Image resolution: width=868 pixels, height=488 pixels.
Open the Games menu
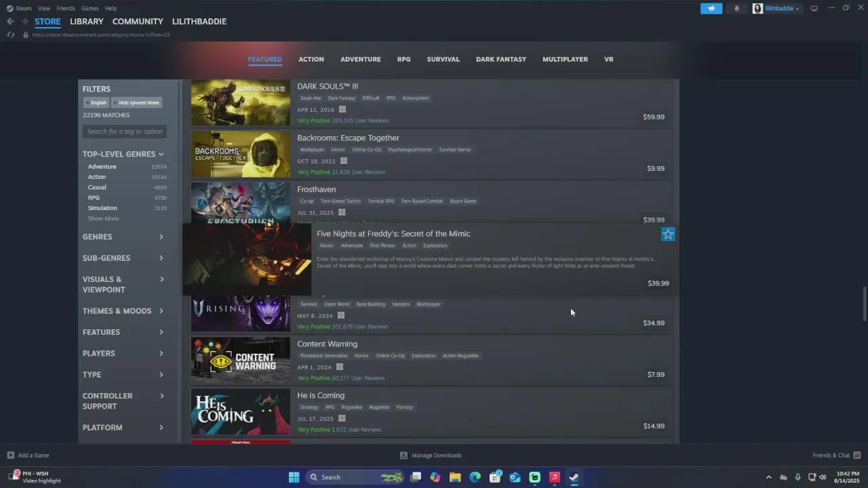coord(90,8)
